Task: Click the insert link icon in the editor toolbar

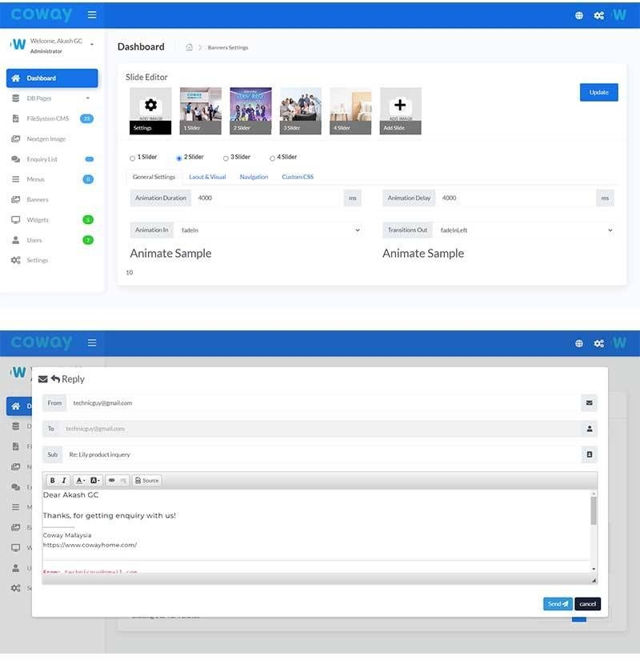Action: pos(112,480)
